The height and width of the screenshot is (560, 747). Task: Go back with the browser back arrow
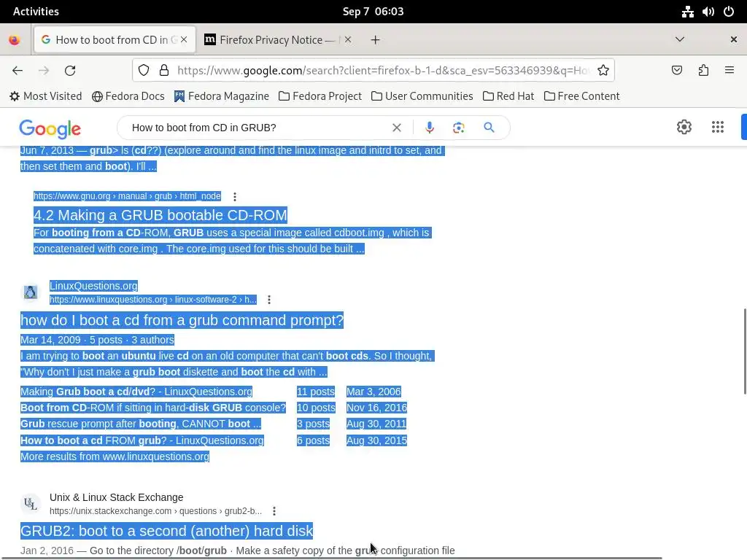click(x=18, y=71)
